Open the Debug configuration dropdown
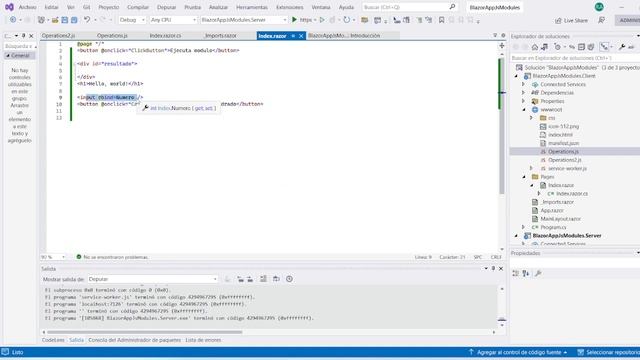Viewport: 640px width, 360px height. pyautogui.click(x=132, y=20)
